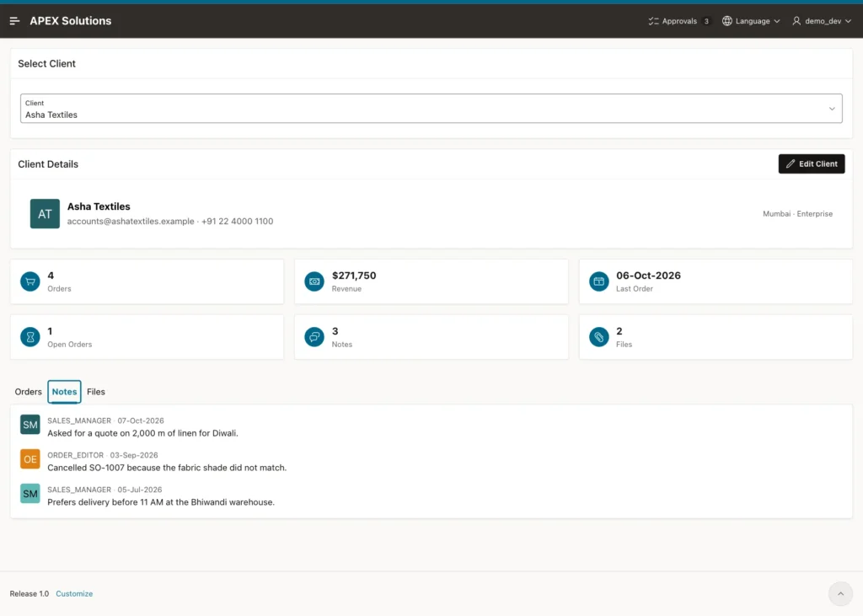Screen dimensions: 863x616
Task: Click the Language globe icon
Action: click(x=727, y=21)
